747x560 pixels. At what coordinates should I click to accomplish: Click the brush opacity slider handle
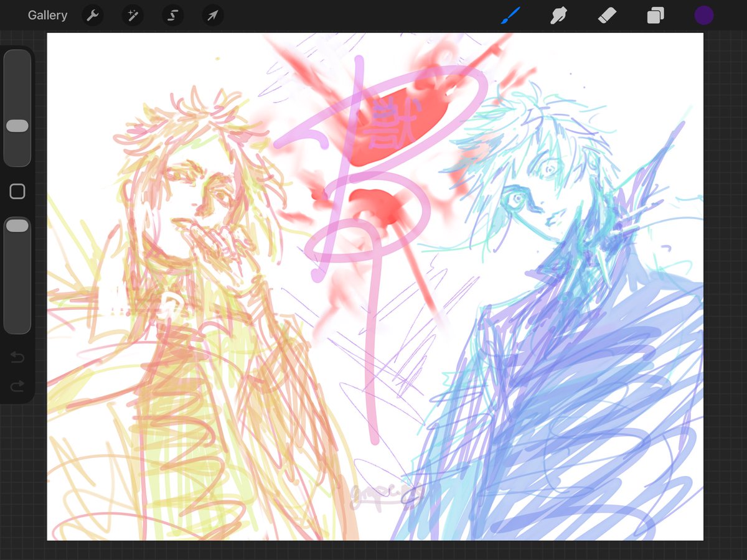click(17, 226)
